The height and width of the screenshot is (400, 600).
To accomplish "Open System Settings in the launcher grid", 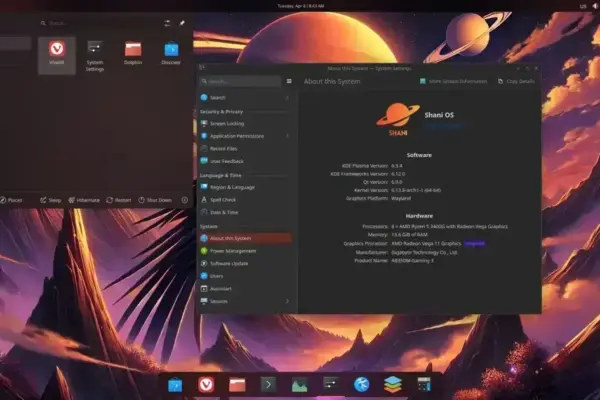I will pos(95,56).
